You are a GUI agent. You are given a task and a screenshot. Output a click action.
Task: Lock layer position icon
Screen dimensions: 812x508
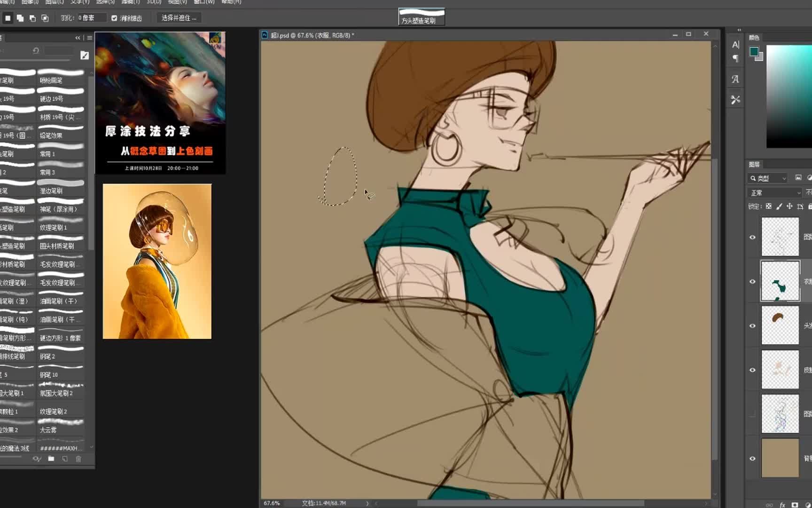(x=789, y=206)
